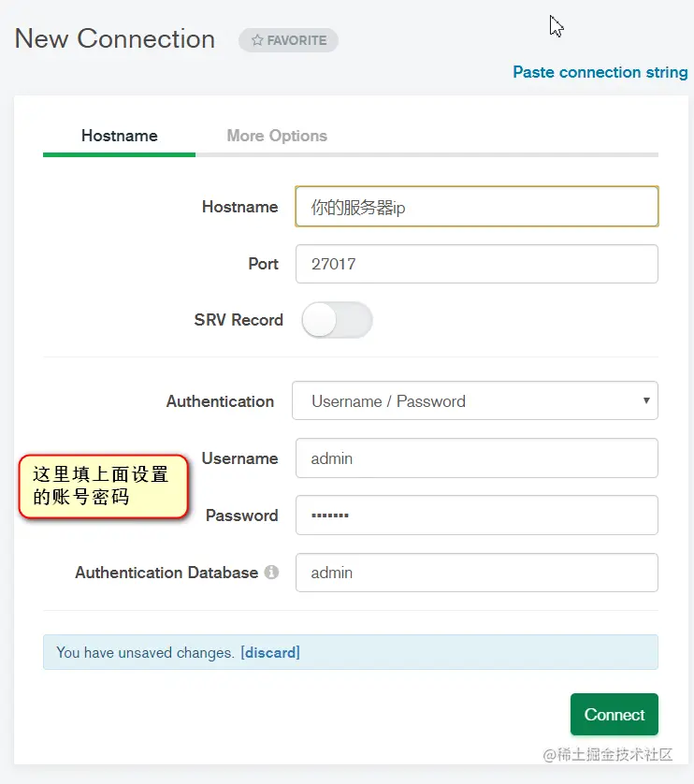This screenshot has height=784, width=694.
Task: Switch to the More Options tab
Action: coord(277,136)
